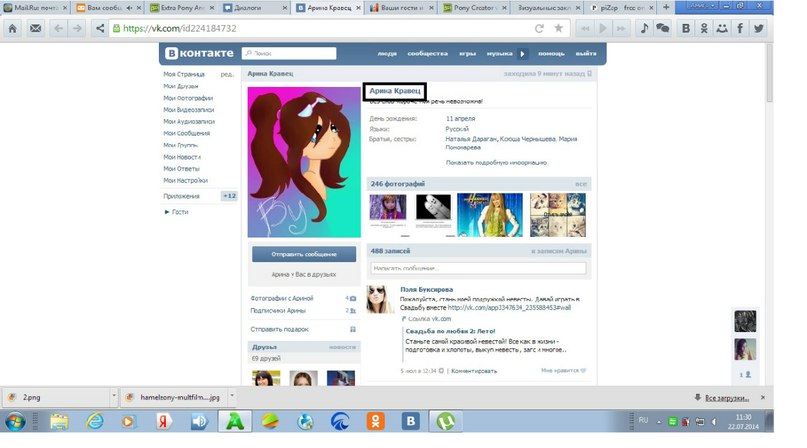Click the все link in photos header
Viewport: 807px width, 448px height.
click(581, 184)
